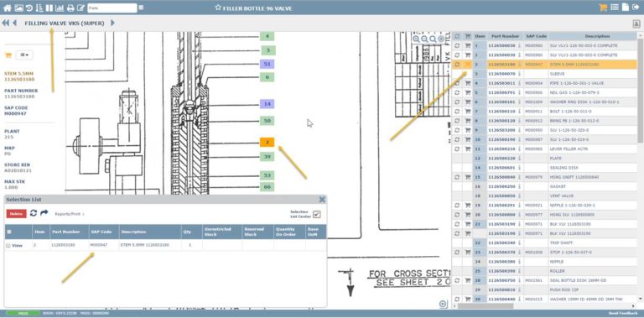Open the list dropdown in left panel

(24, 55)
